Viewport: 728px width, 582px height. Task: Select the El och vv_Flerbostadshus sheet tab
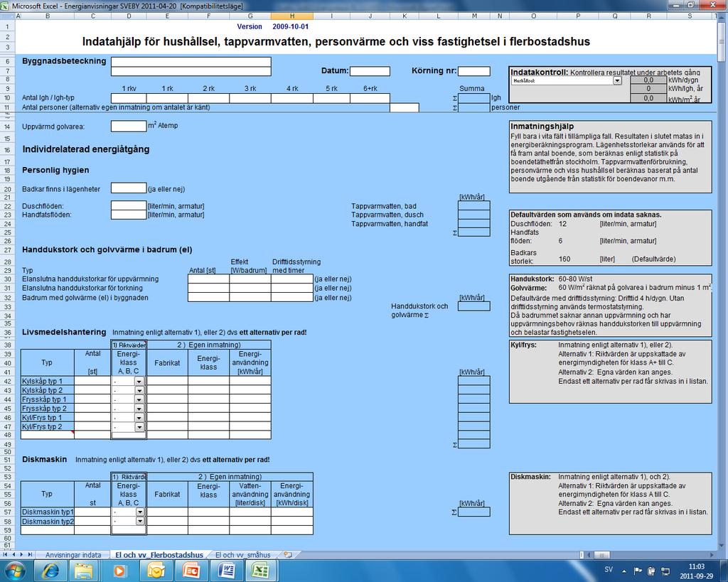[x=159, y=554]
